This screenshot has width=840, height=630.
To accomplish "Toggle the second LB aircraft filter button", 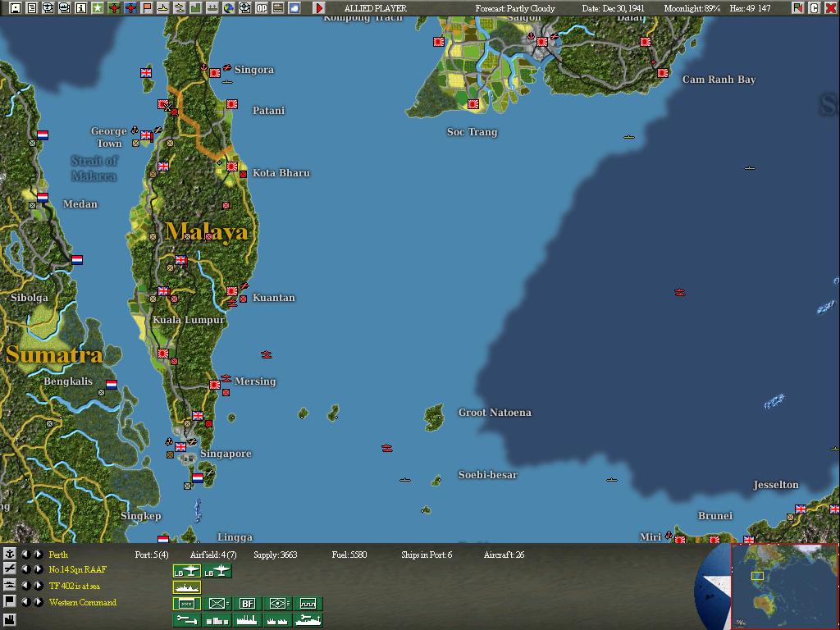I will [217, 572].
